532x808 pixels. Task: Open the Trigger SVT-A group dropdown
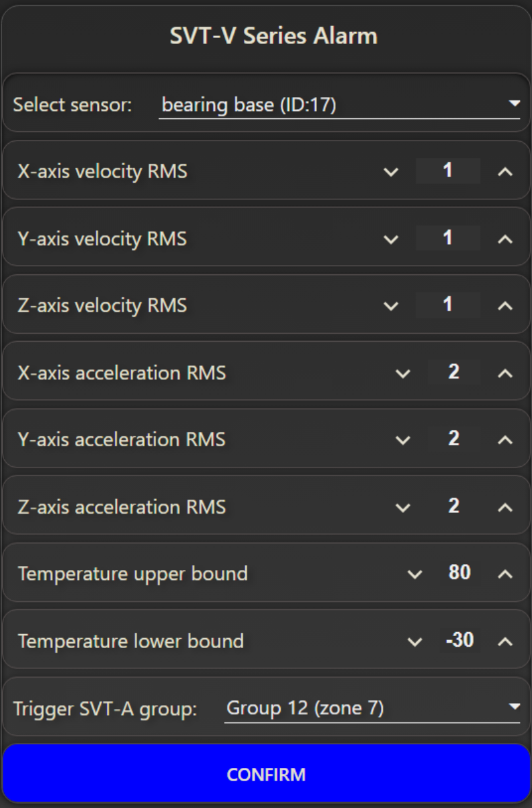point(372,708)
